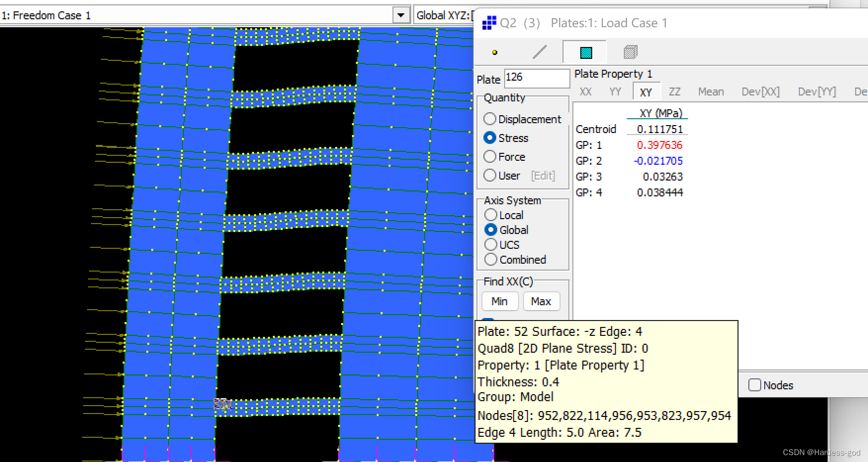Open the ZZ stress tab
This screenshot has width=868, height=462.
coord(675,92)
